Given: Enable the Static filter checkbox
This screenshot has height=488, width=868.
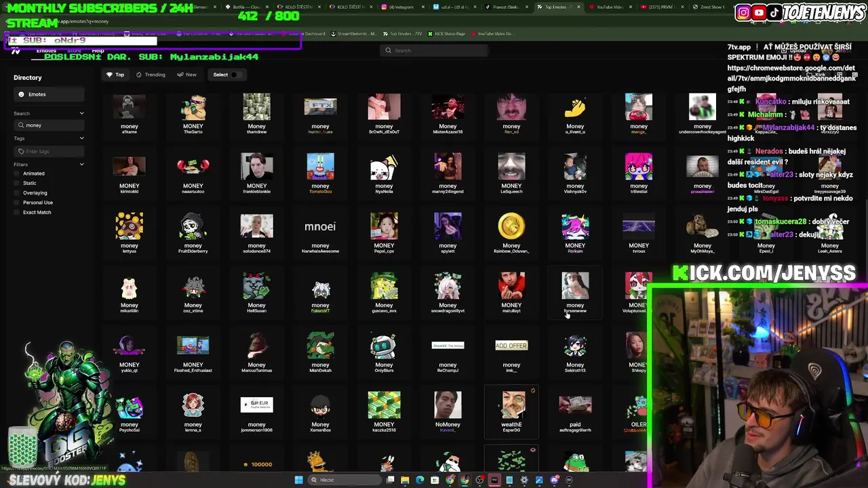Looking at the screenshot, I should click(17, 183).
